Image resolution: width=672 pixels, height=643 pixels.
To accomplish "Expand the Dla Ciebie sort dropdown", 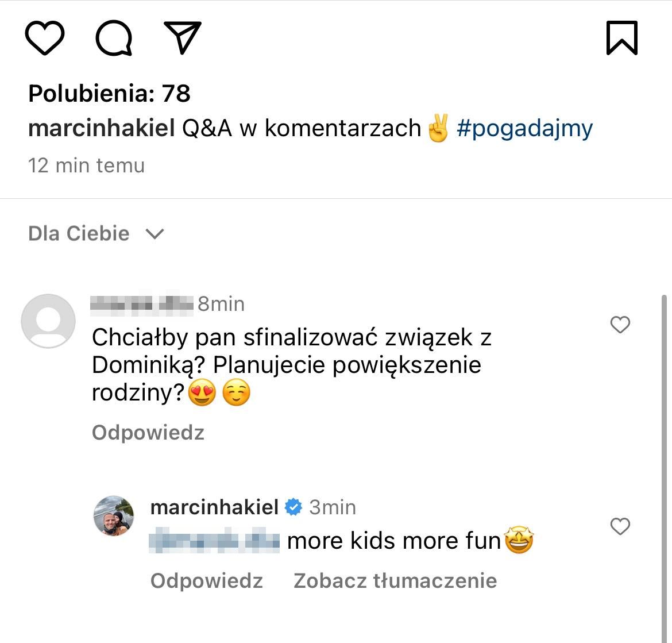I will [x=154, y=233].
